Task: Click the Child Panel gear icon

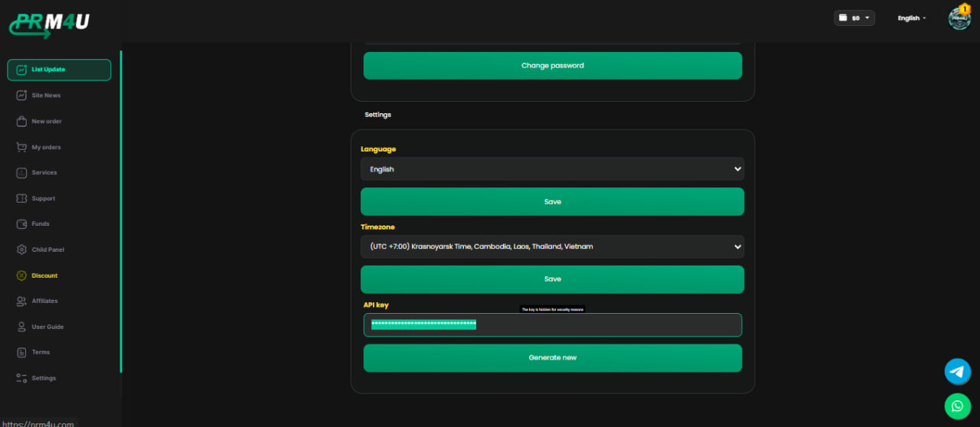Action: click(x=21, y=249)
